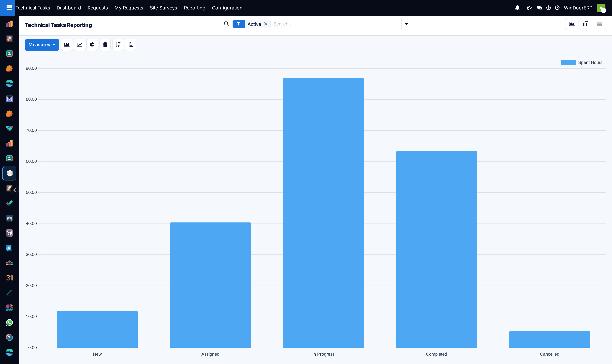612x364 pixels.
Task: Select the bar chart mode
Action: click(67, 45)
